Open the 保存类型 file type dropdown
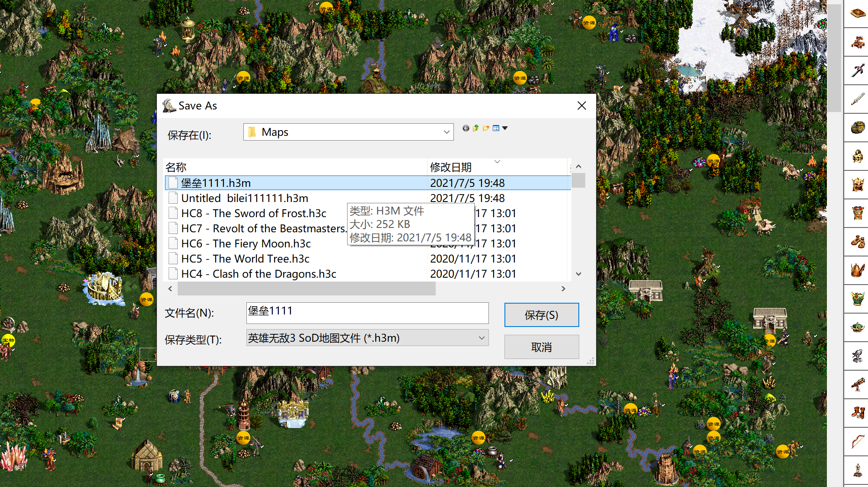 (482, 338)
